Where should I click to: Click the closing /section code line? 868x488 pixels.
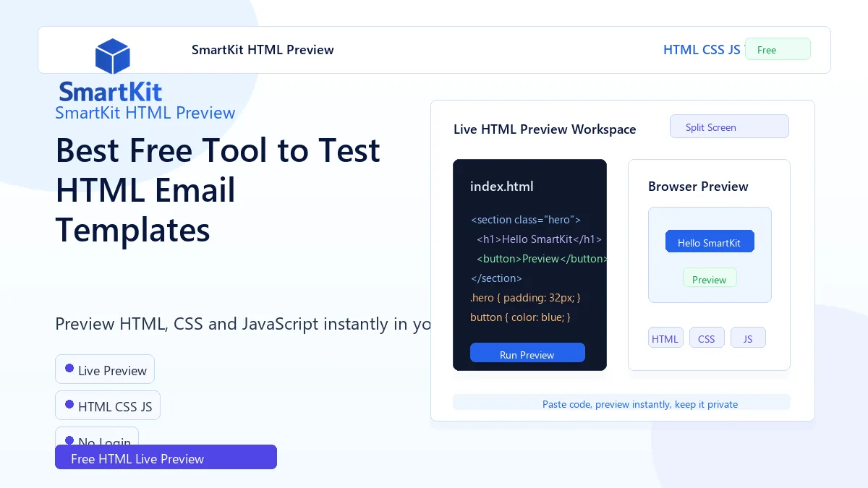496,278
